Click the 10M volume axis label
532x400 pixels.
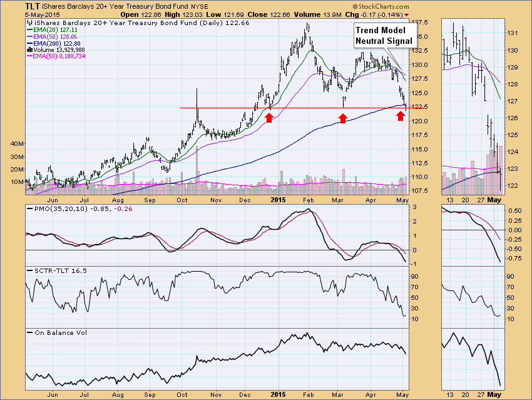pos(17,182)
